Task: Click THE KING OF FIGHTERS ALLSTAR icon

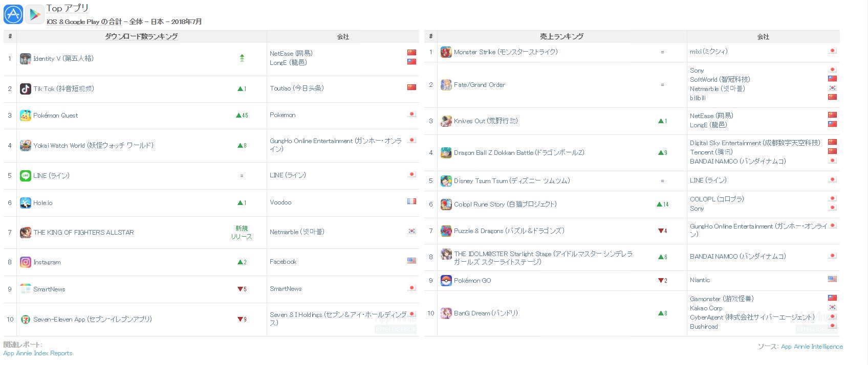Action: pos(26,233)
